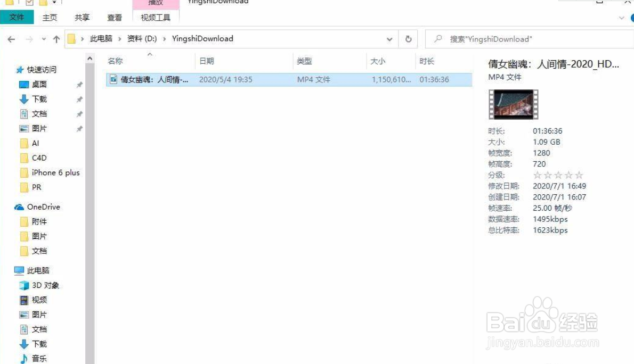This screenshot has height=364, width=634.
Task: Click the file size 1.09 GB value
Action: 546,142
